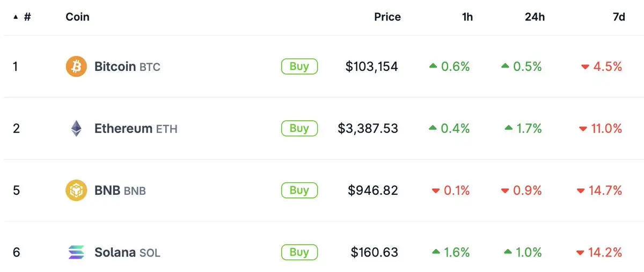Sort by 24h change column
Viewport: 644px width, 272px height.
coord(535,17)
